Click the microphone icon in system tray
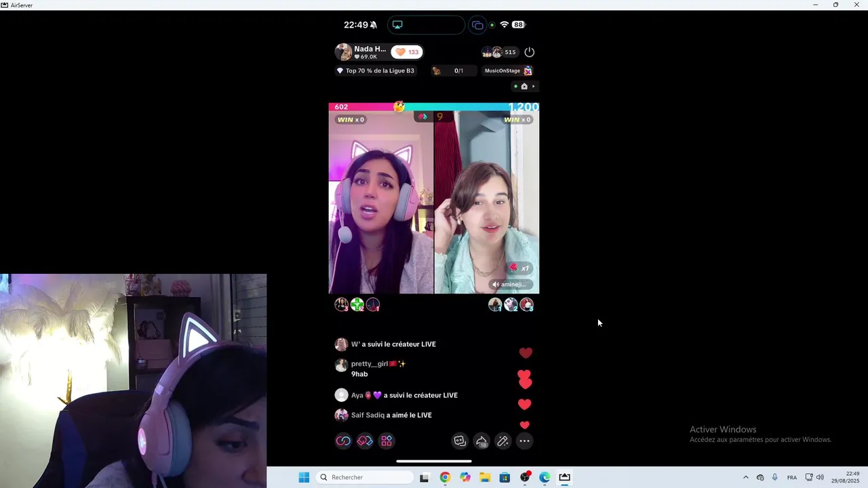868x488 pixels. (x=775, y=477)
